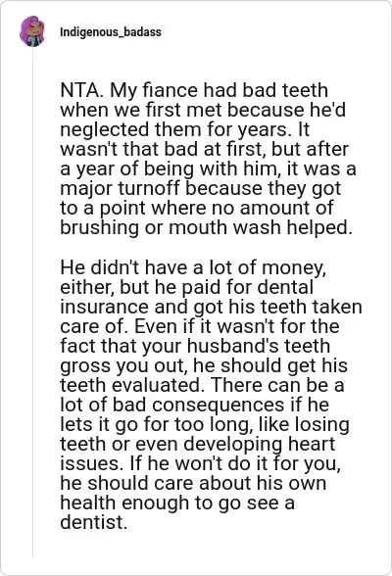Click the line ending with 'mouth wash helped.'
The width and height of the screenshot is (392, 576).
[x=206, y=227]
